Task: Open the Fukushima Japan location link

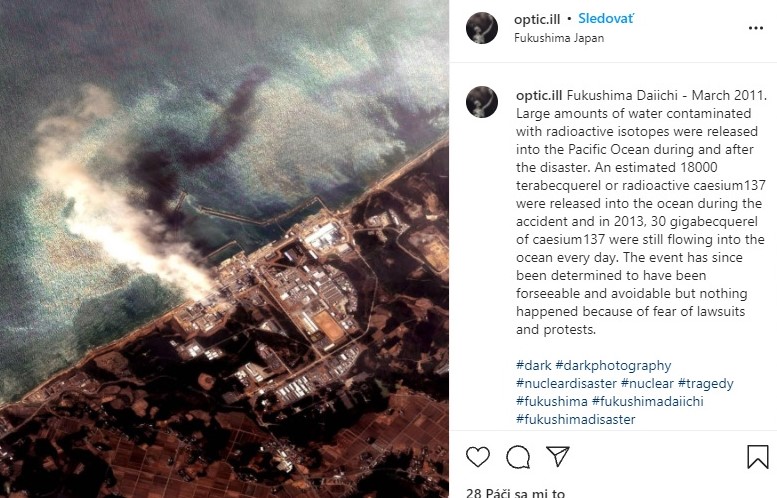Action: click(x=559, y=38)
